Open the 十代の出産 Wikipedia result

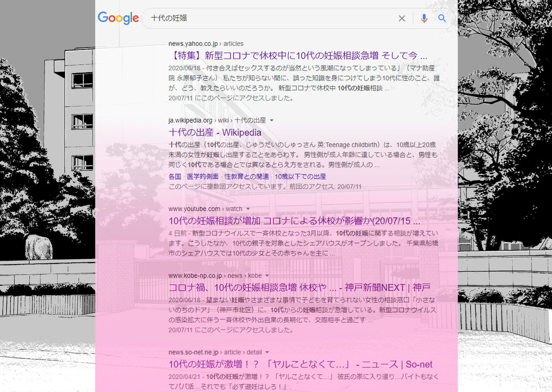point(215,133)
